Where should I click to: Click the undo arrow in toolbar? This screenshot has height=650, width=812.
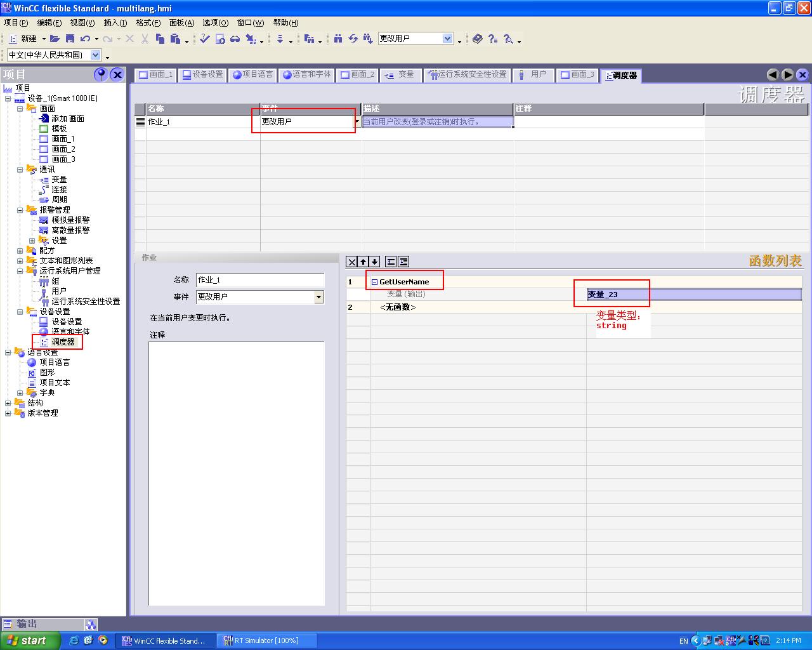(x=85, y=39)
